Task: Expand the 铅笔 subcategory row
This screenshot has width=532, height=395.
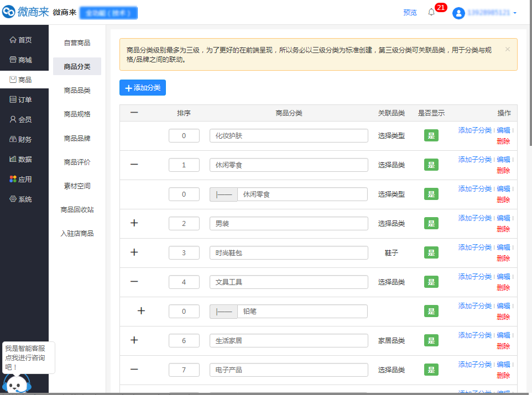Action: click(x=141, y=311)
